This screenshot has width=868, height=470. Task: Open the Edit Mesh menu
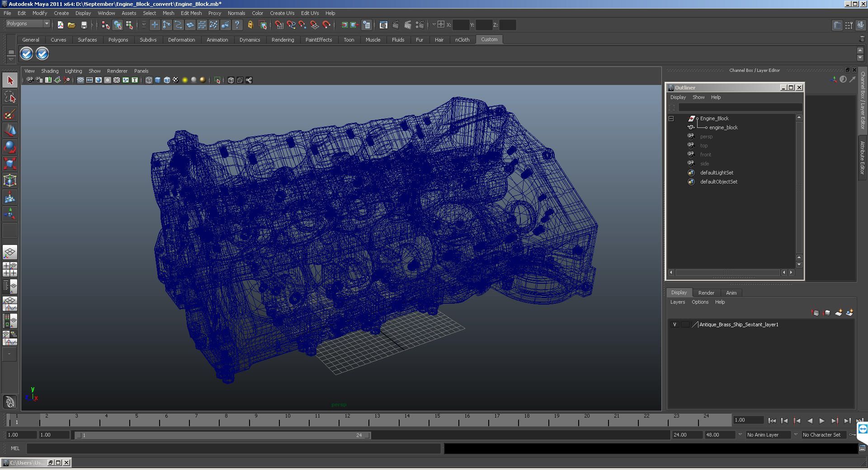pyautogui.click(x=191, y=13)
